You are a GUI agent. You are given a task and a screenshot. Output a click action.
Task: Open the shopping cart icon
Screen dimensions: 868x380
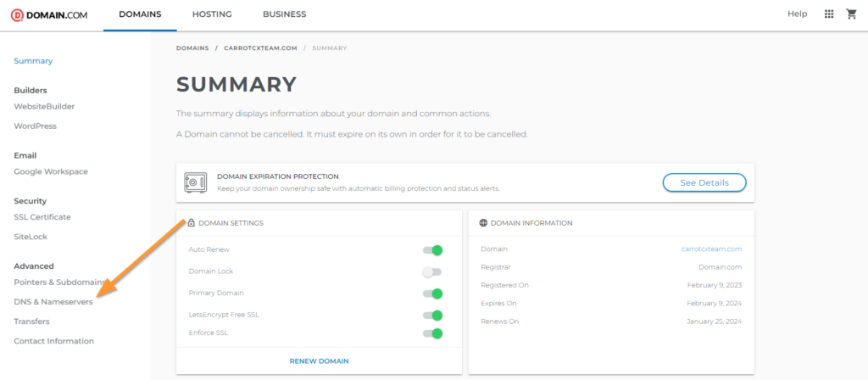pos(851,14)
